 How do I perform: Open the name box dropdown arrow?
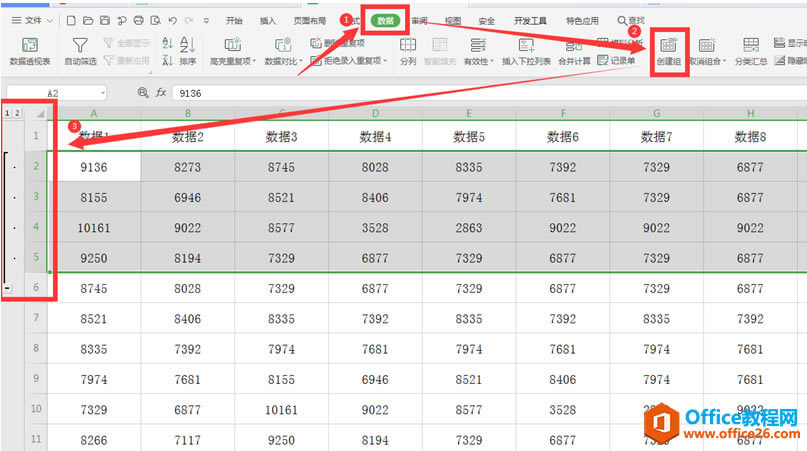103,93
